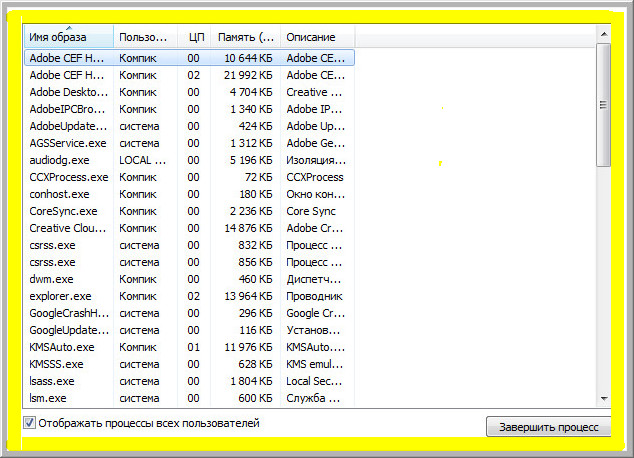The image size is (634, 458).
Task: Click memory value 13 964 КБ
Action: click(x=248, y=296)
